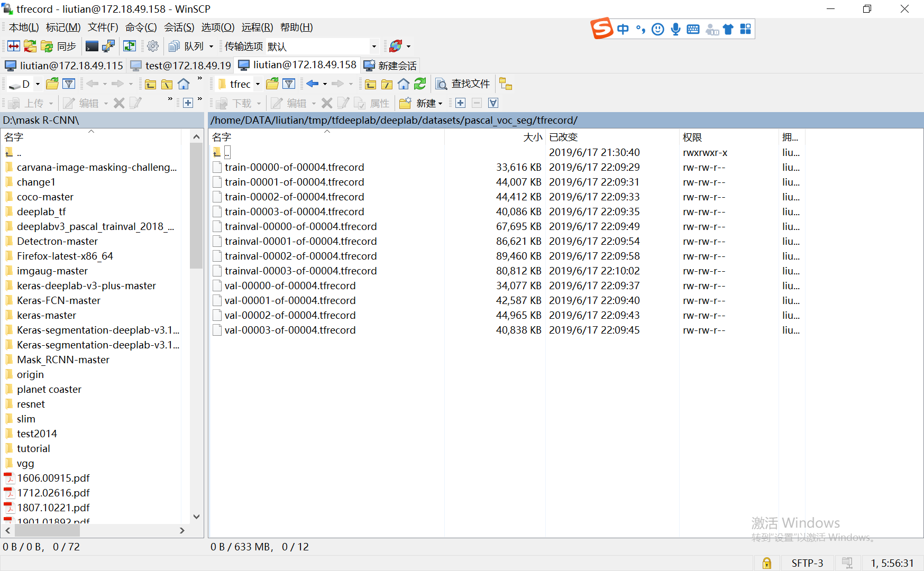Open Preferences with the gear icon
The height and width of the screenshot is (571, 924).
click(153, 47)
